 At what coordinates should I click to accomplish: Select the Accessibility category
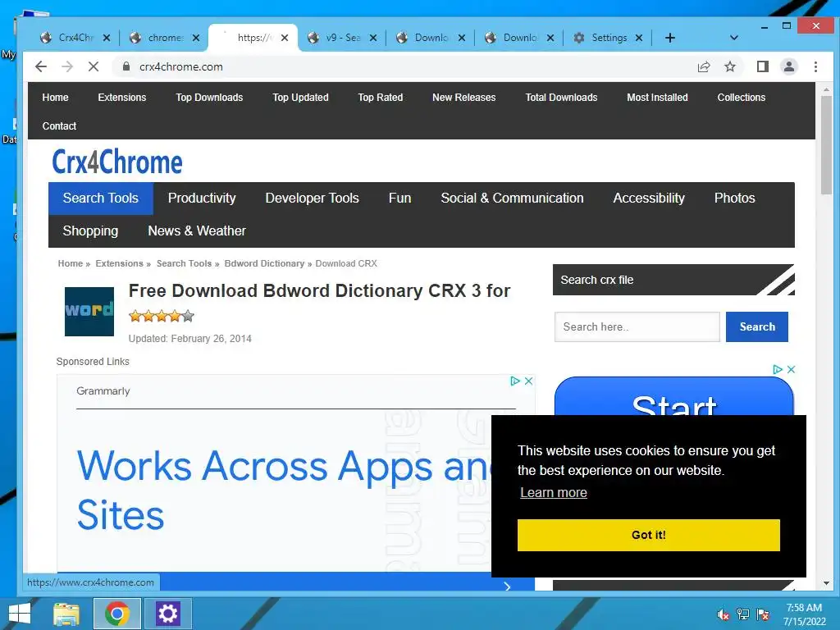649,199
